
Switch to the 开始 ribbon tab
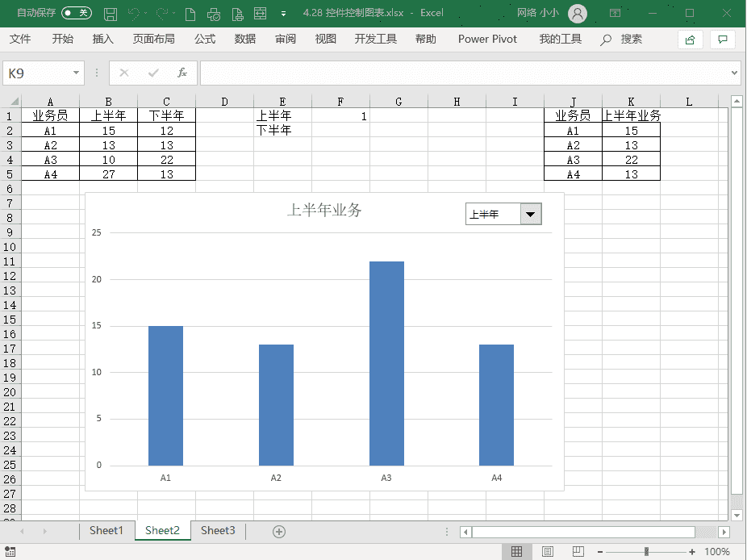pos(62,39)
